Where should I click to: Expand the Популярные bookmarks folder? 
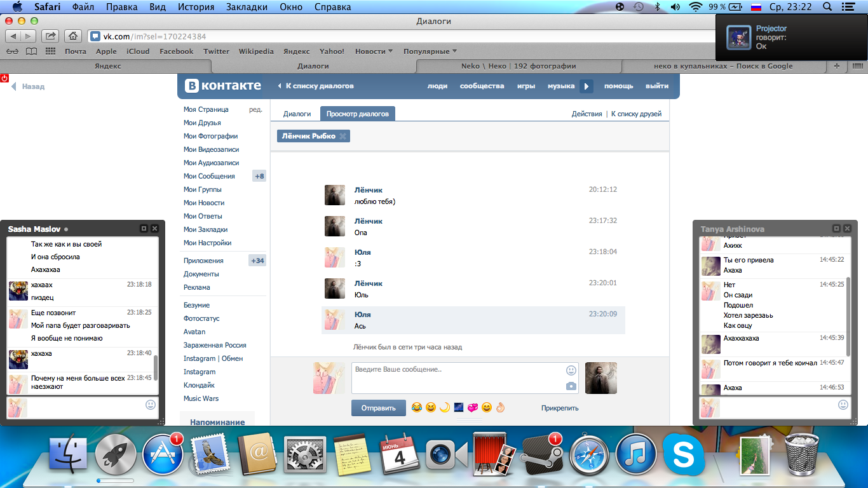(430, 51)
